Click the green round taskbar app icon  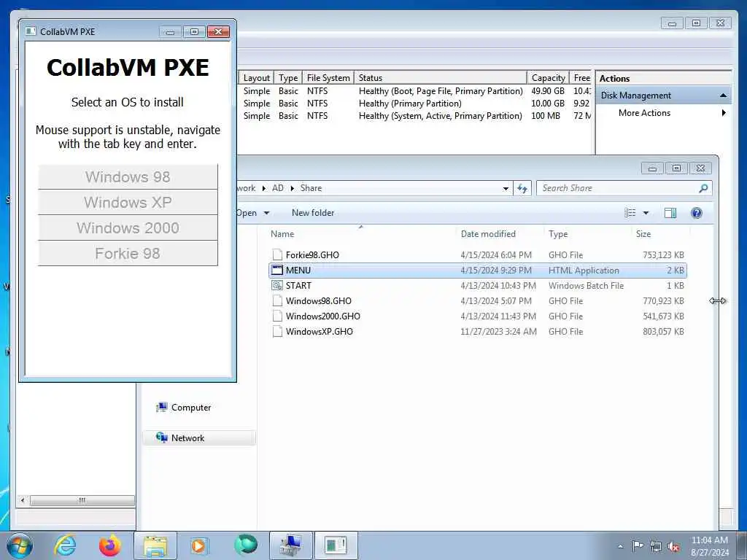tap(246, 545)
